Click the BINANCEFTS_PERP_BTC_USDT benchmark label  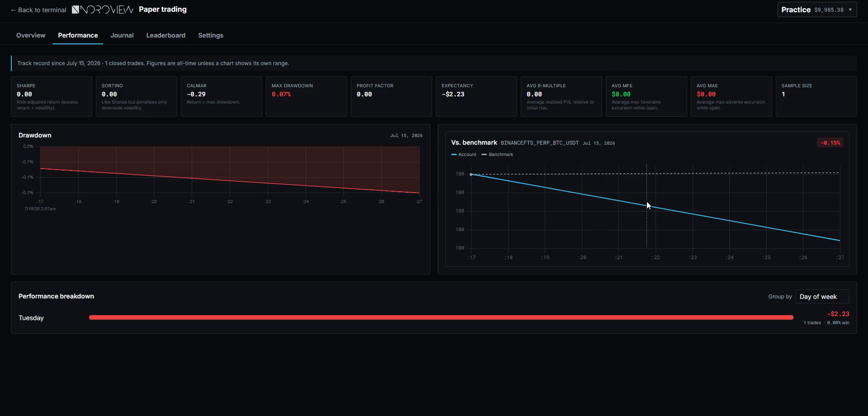click(x=540, y=143)
